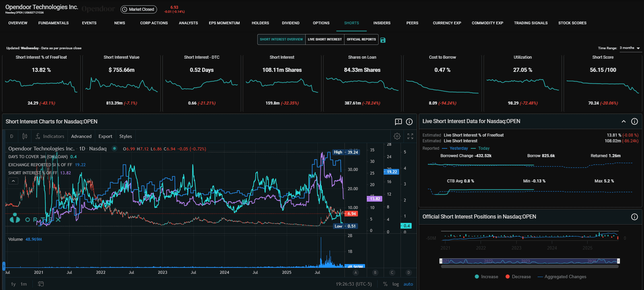Viewport: 644px width, 290px height.
Task: Open info icon for Live Short Interest Data
Action: [x=634, y=121]
